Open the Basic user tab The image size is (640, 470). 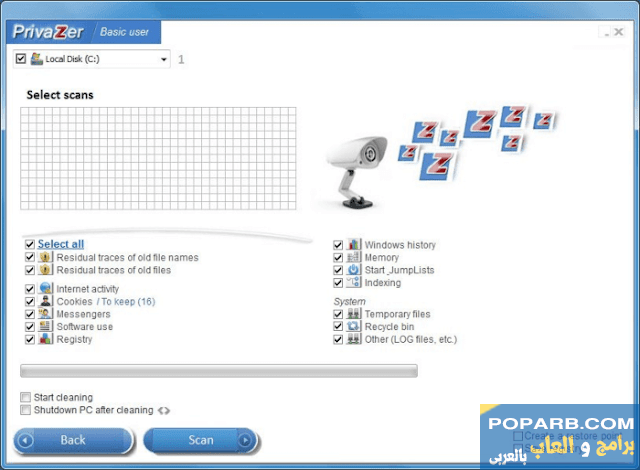(x=125, y=32)
